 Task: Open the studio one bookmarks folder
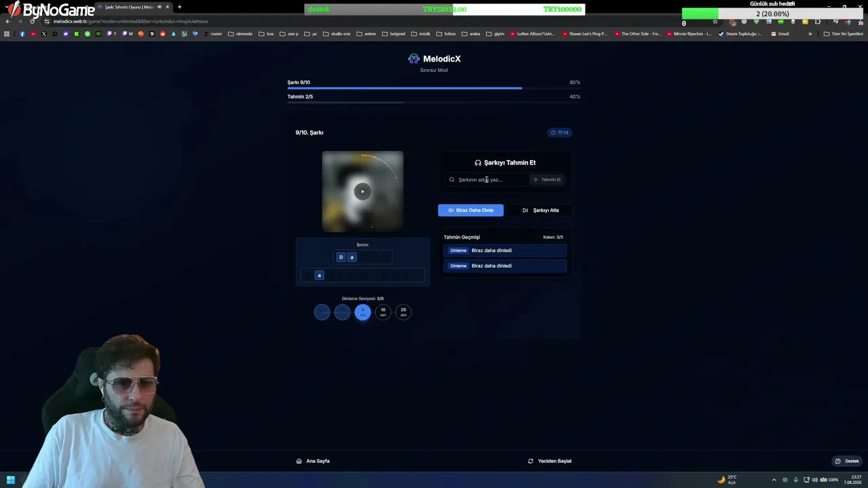336,34
